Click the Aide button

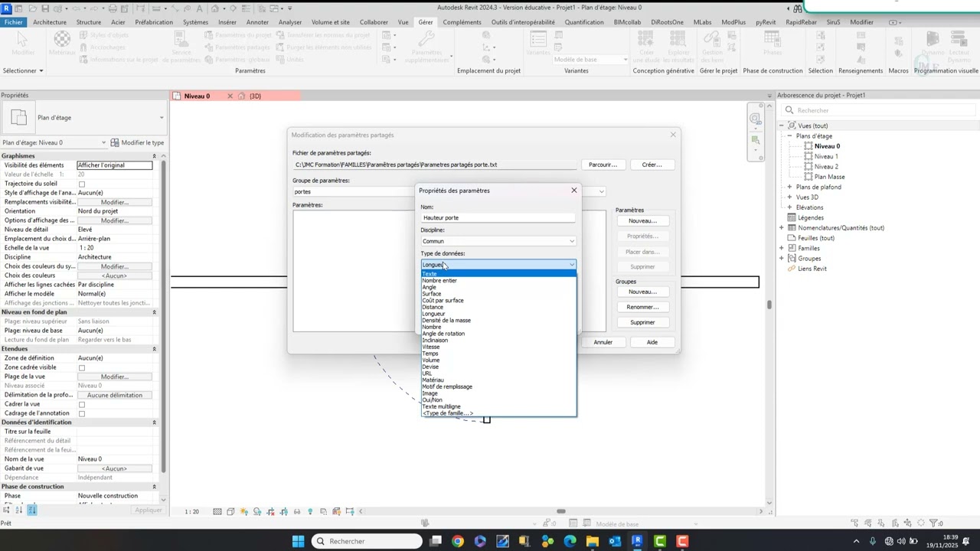pos(652,342)
